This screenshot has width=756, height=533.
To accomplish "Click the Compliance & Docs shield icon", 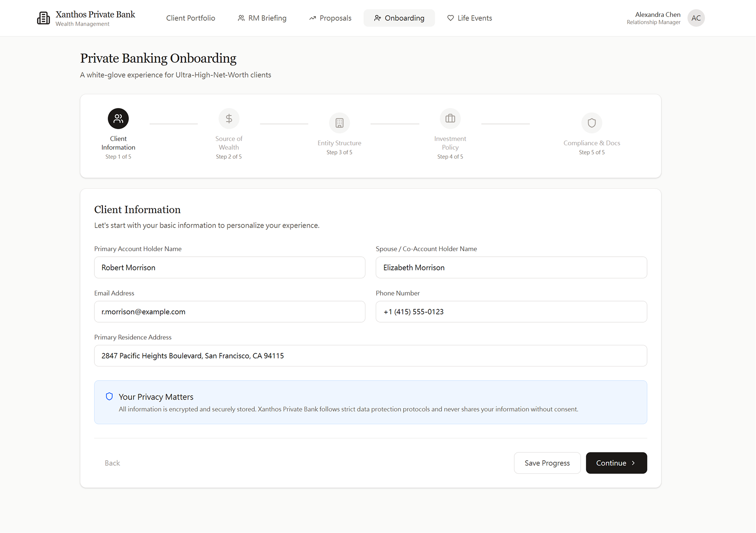I will [592, 123].
